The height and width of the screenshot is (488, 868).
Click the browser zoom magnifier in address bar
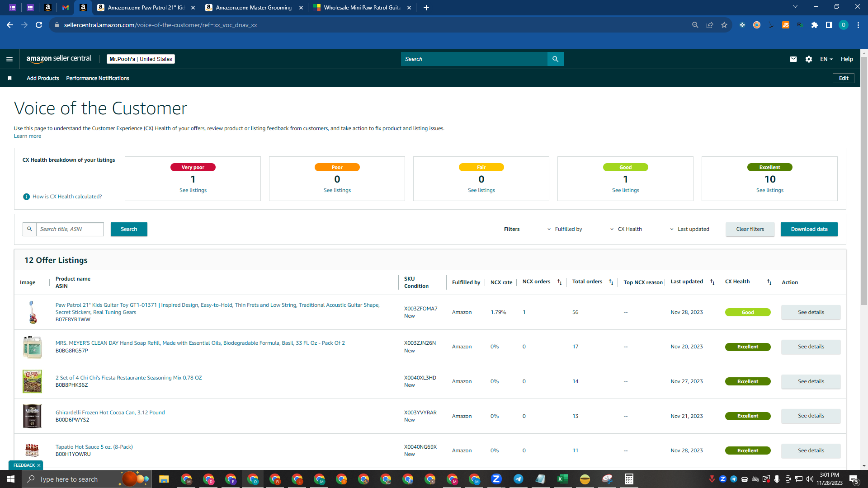point(695,25)
